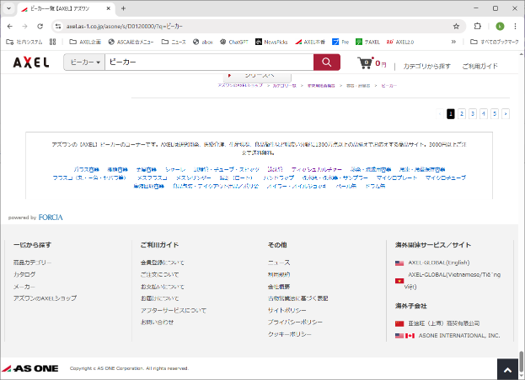Screen dimensions: 525x380
Task: Open the プライバシーポリシー footer link
Action: click(x=295, y=322)
